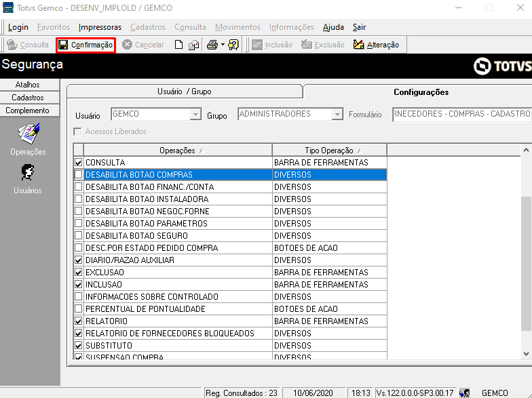532x398 pixels.
Task: Uncheck the RELATORIO checkbox
Action: tap(79, 321)
